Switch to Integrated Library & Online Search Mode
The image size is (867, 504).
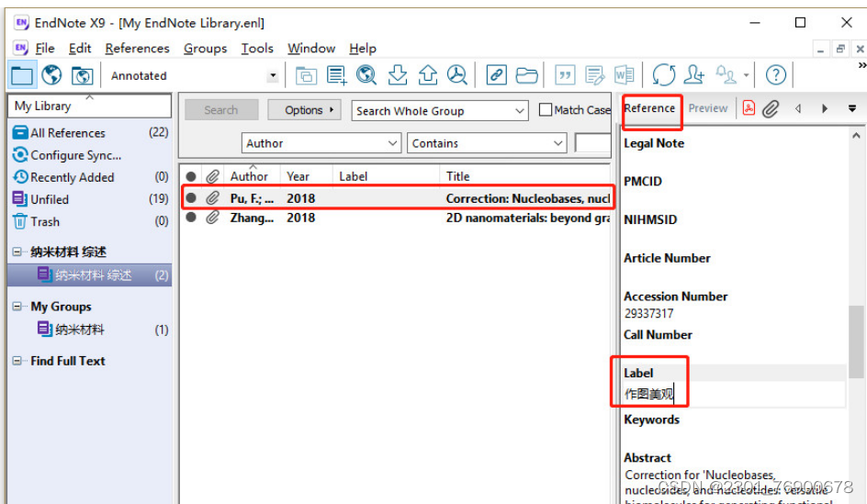click(x=83, y=75)
